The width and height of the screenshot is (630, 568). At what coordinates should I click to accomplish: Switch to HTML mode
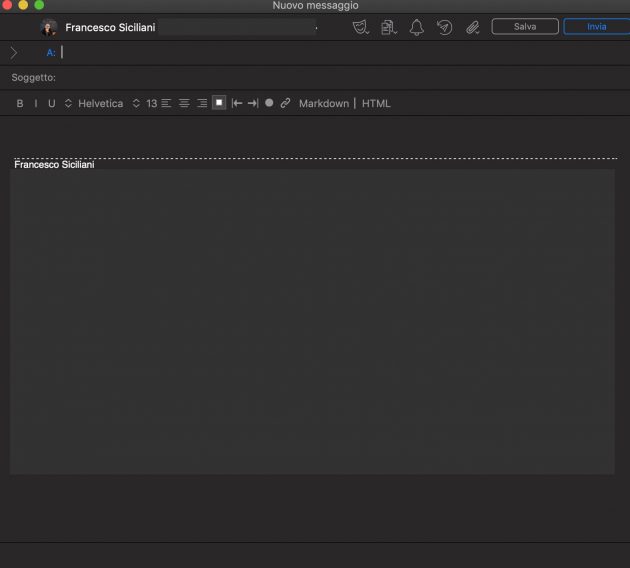tap(376, 104)
